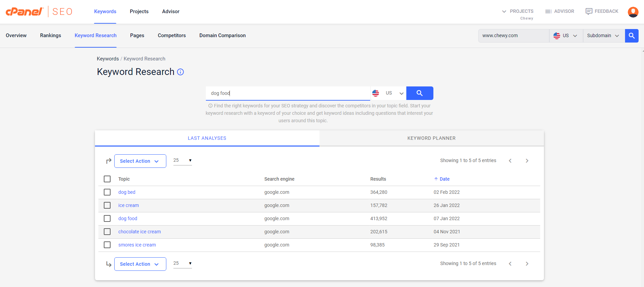Screen dimensions: 644x287
Task: Check the chocolate ice cream row
Action: point(107,232)
